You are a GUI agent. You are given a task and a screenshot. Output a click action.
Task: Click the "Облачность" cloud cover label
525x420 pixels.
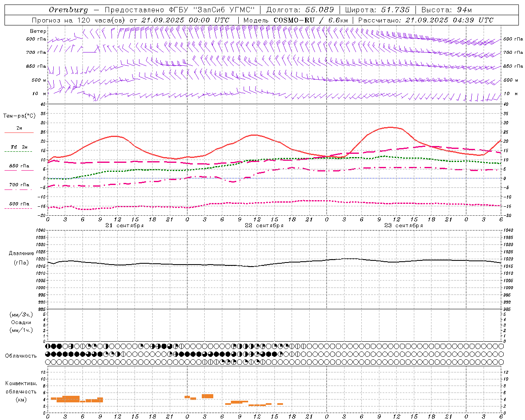pos(21,356)
